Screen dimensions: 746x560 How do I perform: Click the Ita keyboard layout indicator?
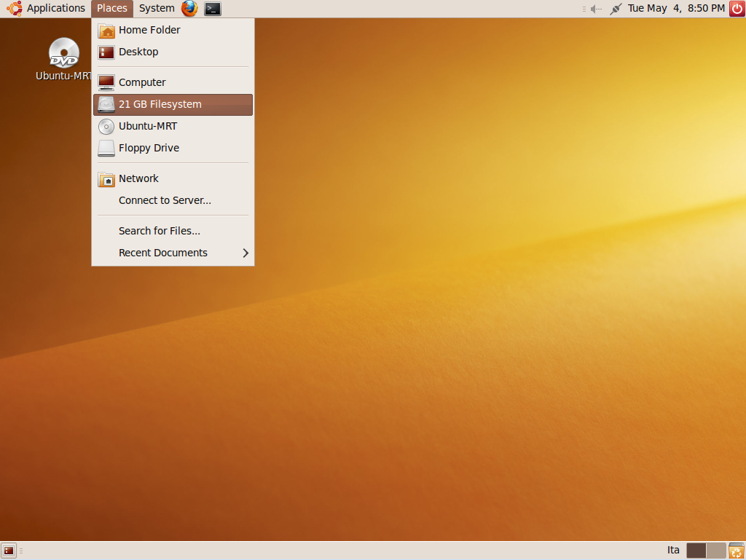point(673,550)
